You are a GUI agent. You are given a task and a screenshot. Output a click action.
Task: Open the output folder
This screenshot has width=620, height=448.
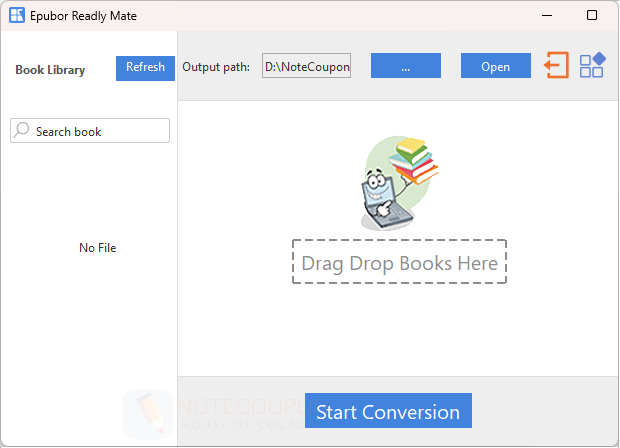(495, 66)
